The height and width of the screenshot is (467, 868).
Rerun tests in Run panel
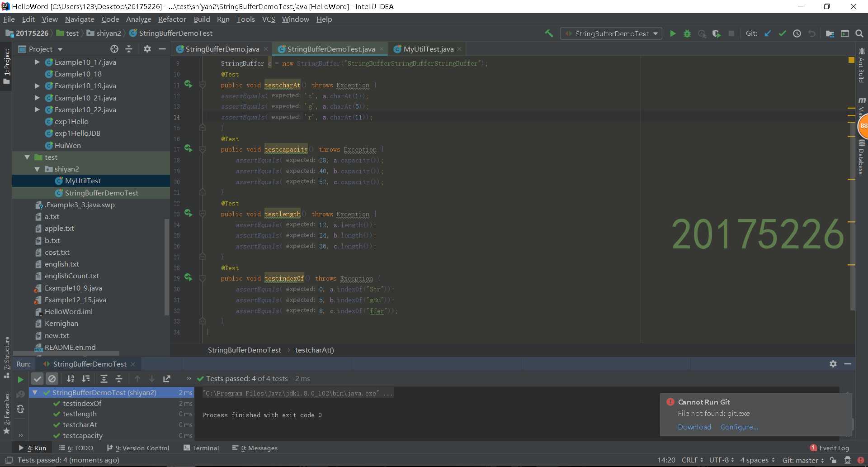[20, 379]
